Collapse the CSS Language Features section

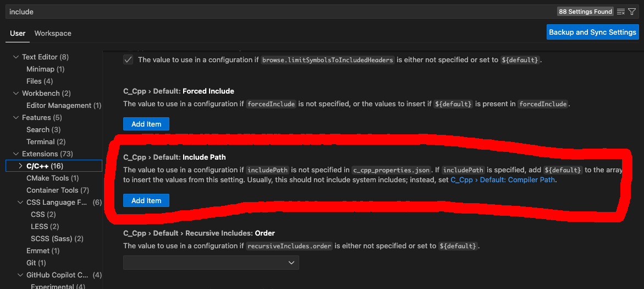click(20, 202)
